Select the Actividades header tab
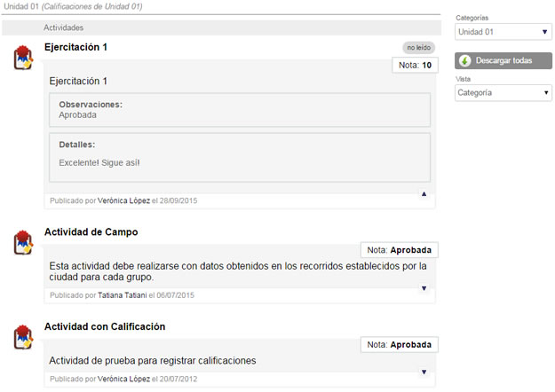The height and width of the screenshot is (392, 555). click(64, 27)
